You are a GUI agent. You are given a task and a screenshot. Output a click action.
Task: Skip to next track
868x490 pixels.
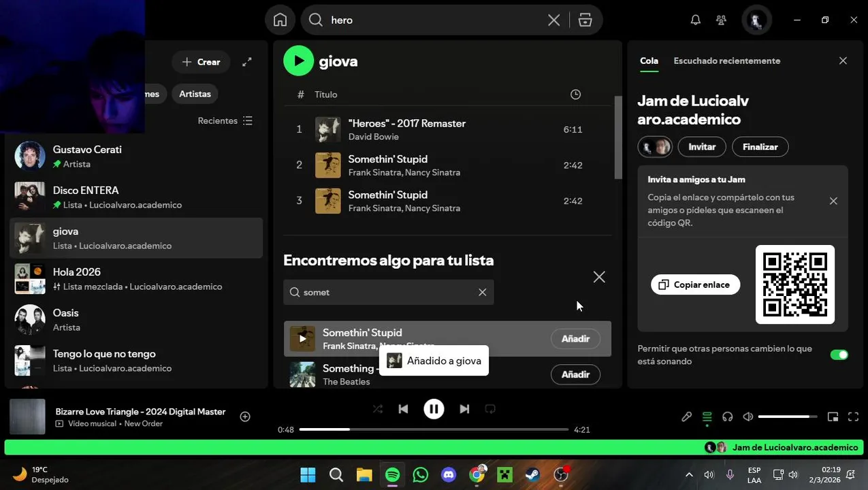tap(464, 409)
